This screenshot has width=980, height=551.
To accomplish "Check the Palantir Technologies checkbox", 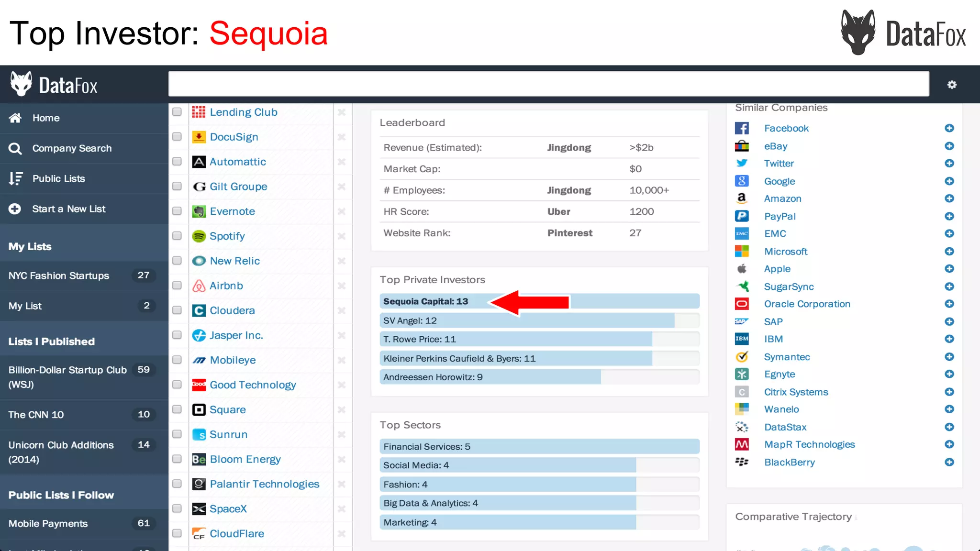I will [x=177, y=484].
